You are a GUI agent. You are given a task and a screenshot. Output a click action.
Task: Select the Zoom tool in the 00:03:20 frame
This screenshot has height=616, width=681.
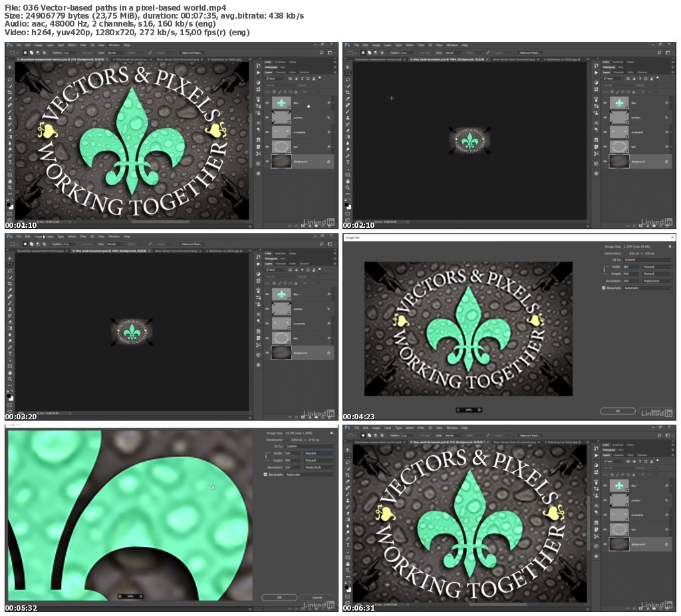click(x=9, y=379)
